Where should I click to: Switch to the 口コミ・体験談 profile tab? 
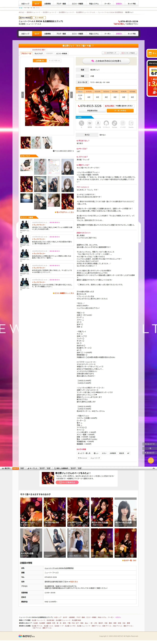62,53
